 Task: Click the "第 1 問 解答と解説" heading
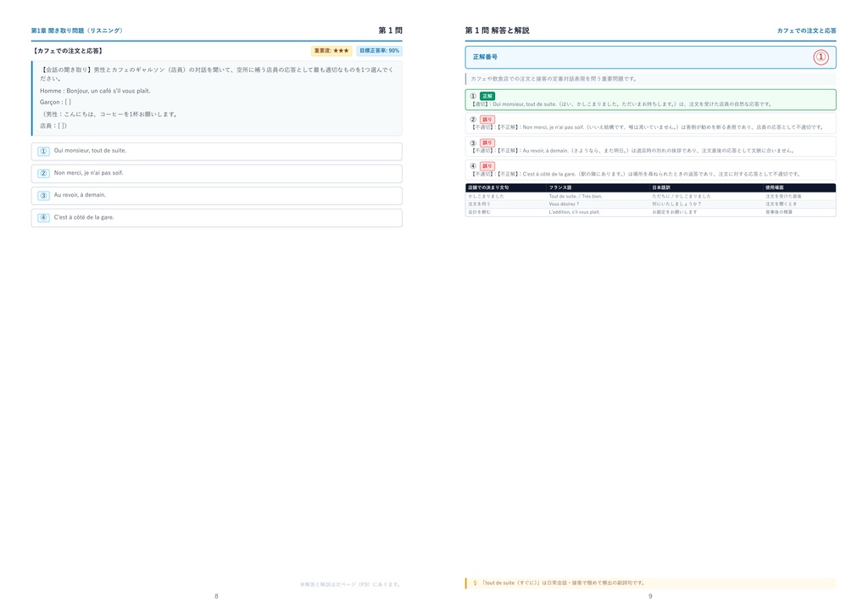(x=497, y=31)
